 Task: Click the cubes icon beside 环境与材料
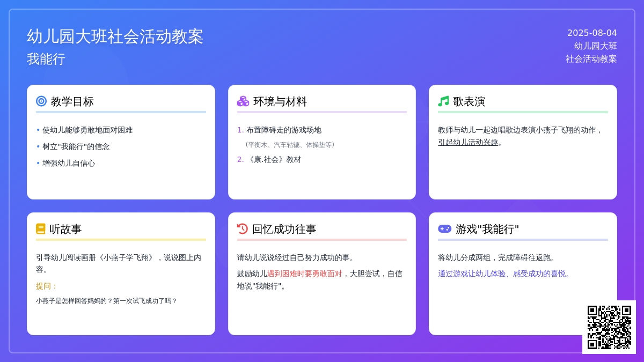243,101
